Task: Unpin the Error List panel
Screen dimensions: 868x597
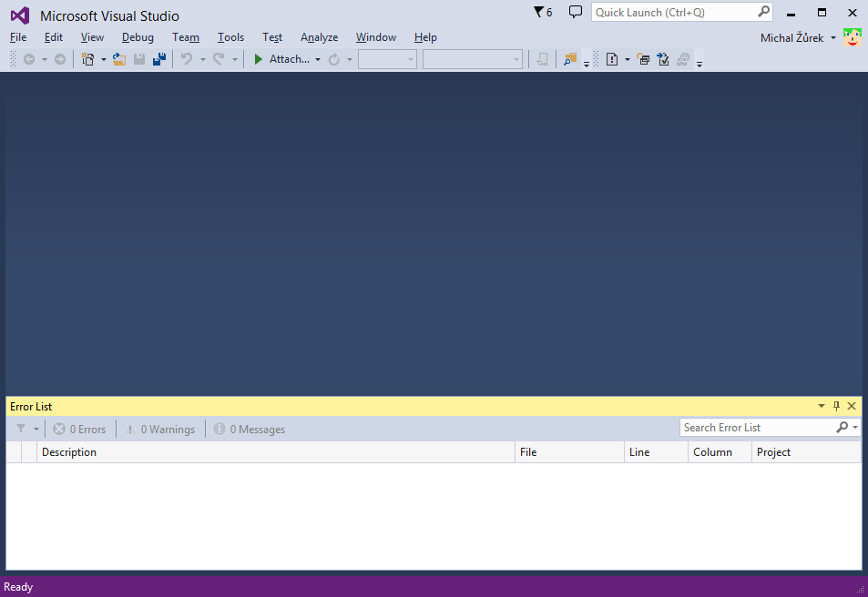Action: (x=836, y=406)
